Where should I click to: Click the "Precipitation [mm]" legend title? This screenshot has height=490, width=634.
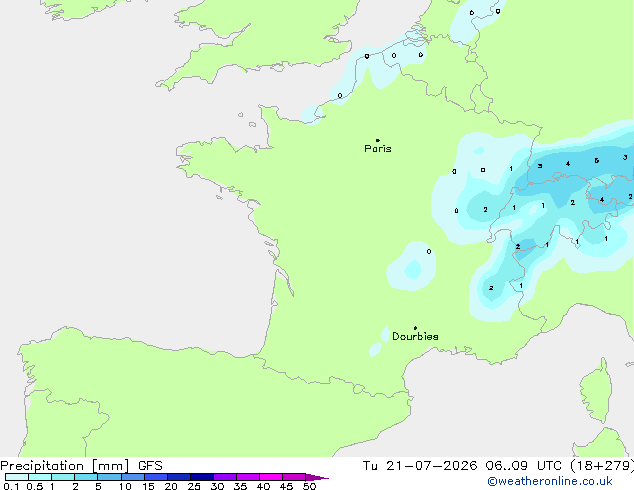click(x=65, y=466)
